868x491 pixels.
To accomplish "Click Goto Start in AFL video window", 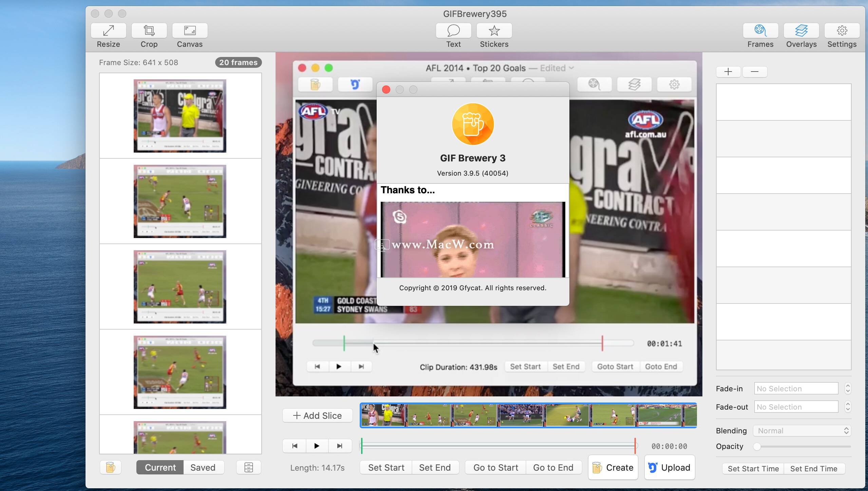I will pos(615,367).
